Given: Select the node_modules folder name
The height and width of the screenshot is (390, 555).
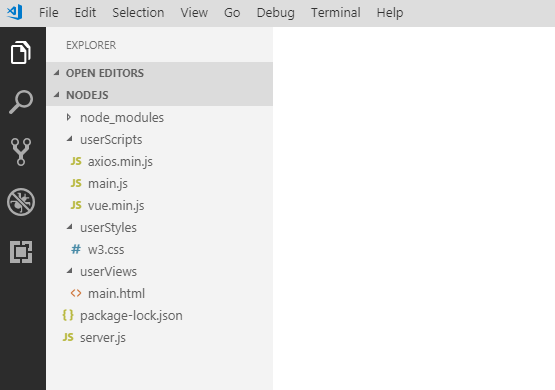Looking at the screenshot, I should click(x=122, y=117).
